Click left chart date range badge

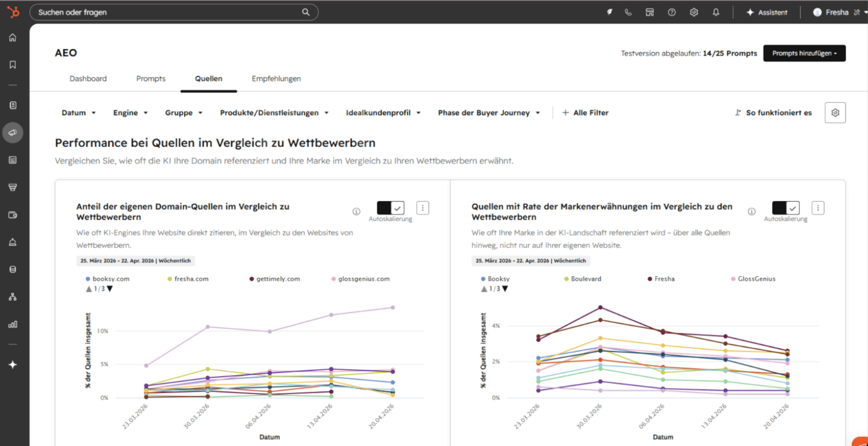coord(135,261)
